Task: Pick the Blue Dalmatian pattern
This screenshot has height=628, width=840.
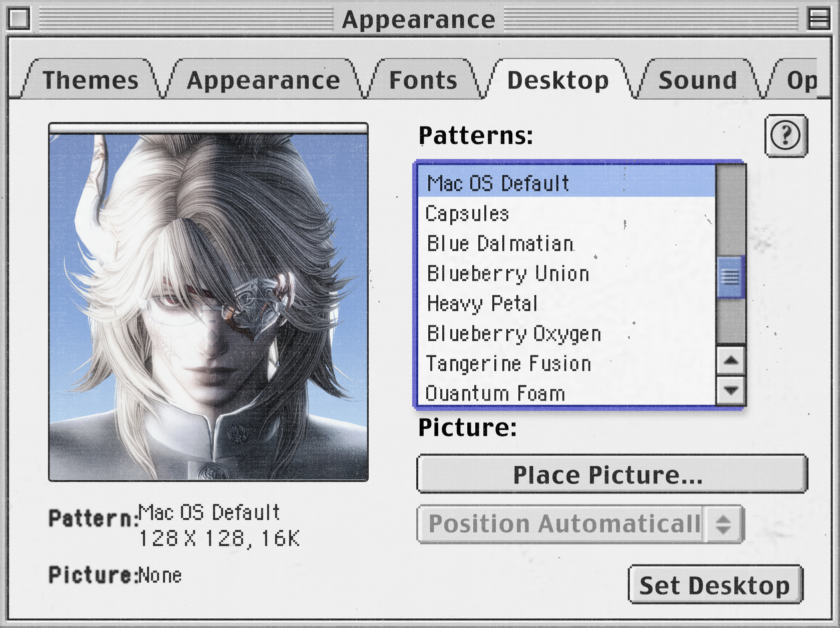Action: [566, 243]
